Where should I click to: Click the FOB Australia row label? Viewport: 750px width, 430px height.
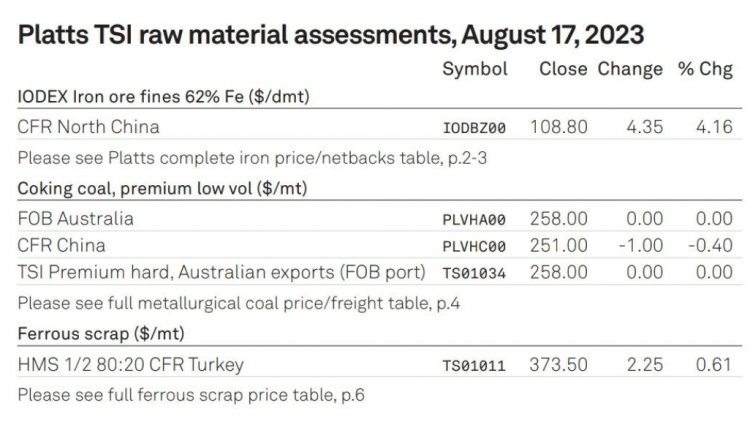pyautogui.click(x=76, y=219)
